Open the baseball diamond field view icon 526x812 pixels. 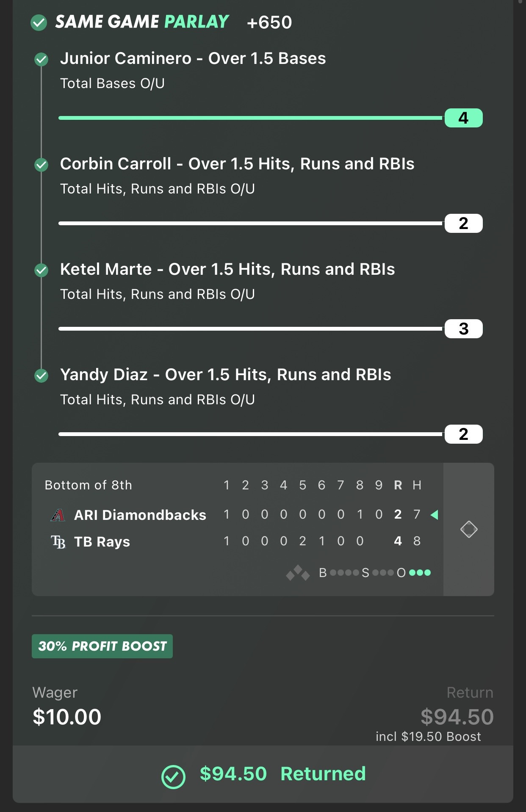click(x=469, y=529)
